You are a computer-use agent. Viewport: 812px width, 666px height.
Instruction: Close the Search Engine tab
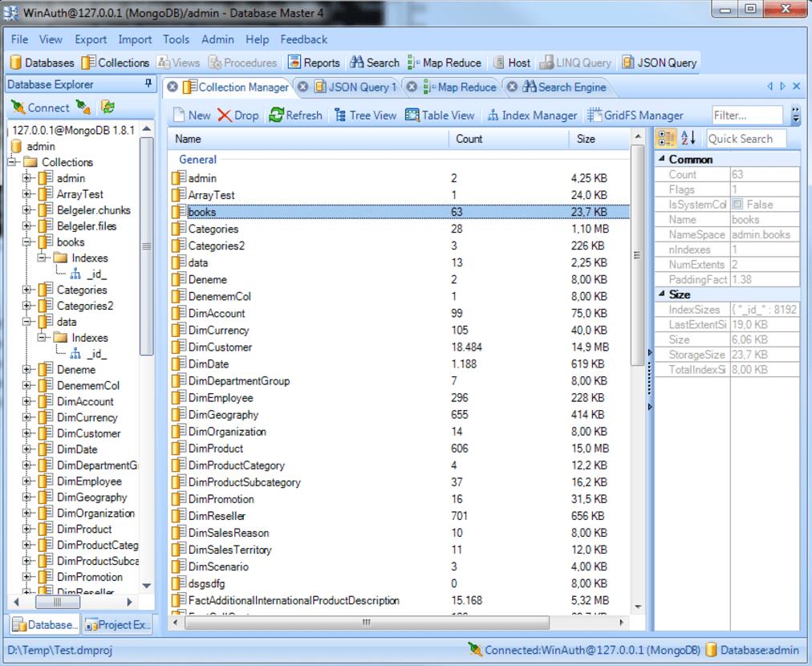pos(512,87)
